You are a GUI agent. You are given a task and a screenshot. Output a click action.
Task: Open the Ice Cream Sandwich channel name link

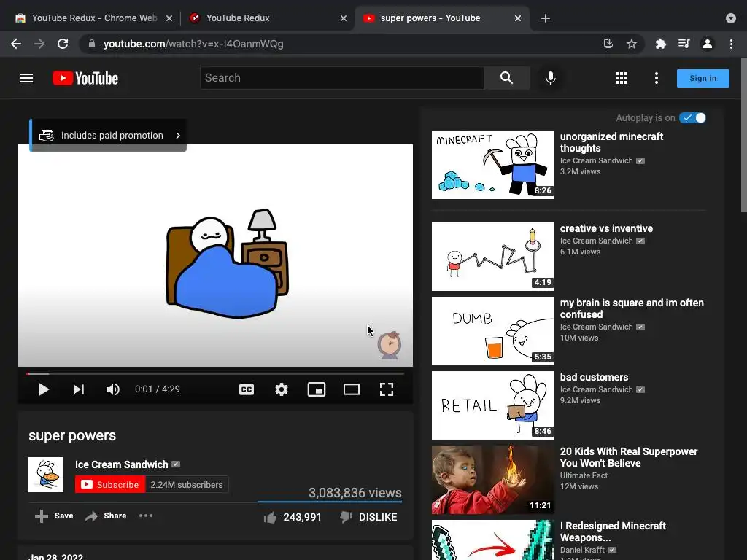click(x=122, y=464)
